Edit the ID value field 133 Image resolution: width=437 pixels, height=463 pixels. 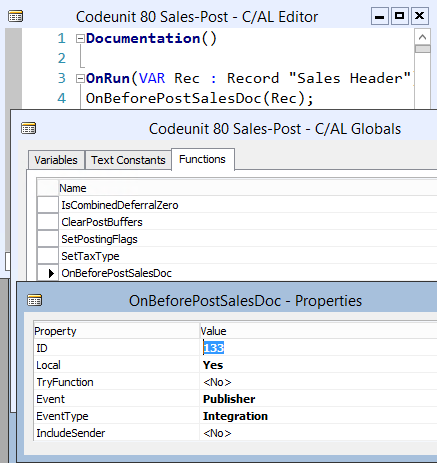[x=318, y=348]
